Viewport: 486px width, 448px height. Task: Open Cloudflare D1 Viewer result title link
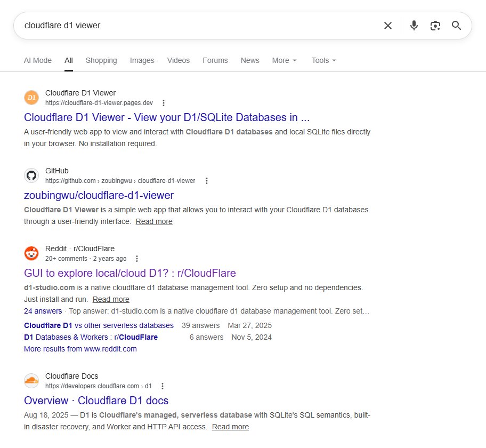pos(167,117)
